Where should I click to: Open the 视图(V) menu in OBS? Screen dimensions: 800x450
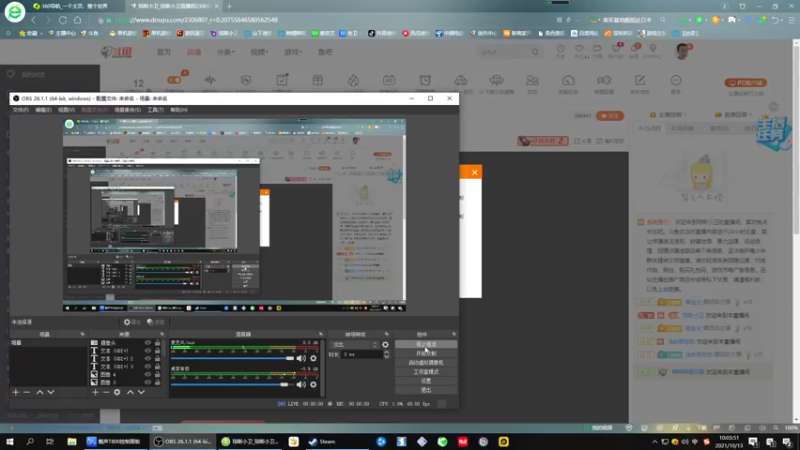point(66,110)
